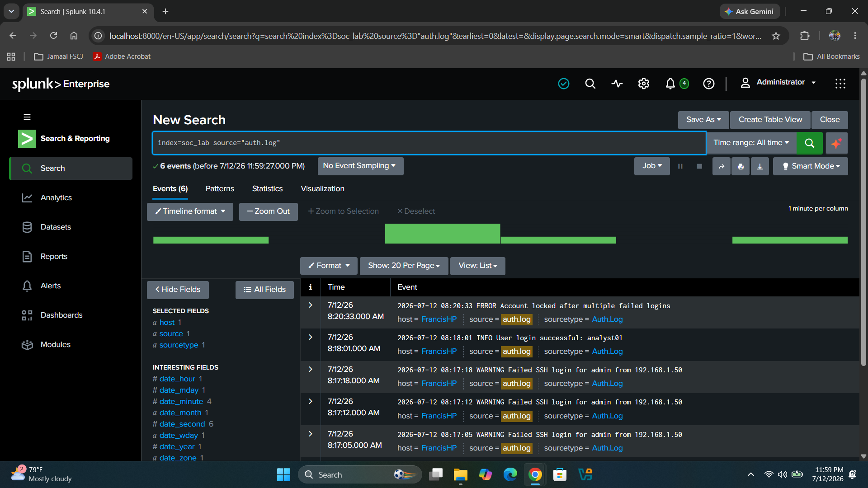Open File Explorer from taskbar
868x488 pixels.
click(x=460, y=474)
